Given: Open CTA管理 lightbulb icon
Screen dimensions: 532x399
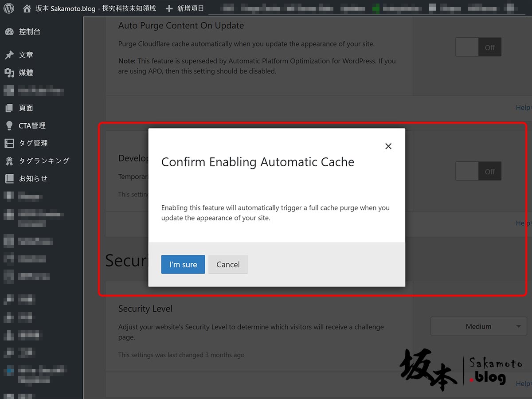Looking at the screenshot, I should pos(9,126).
